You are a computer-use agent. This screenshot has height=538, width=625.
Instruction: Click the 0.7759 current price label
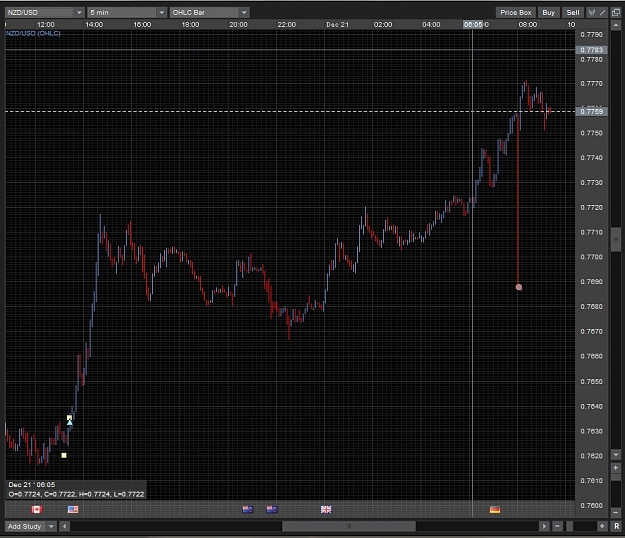click(x=592, y=111)
